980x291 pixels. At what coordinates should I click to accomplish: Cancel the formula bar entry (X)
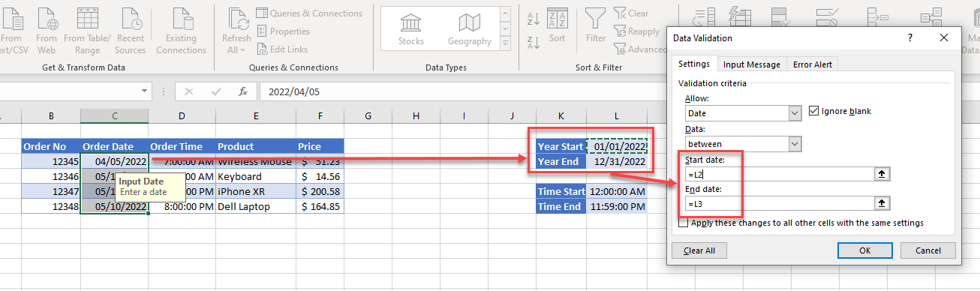[x=189, y=91]
